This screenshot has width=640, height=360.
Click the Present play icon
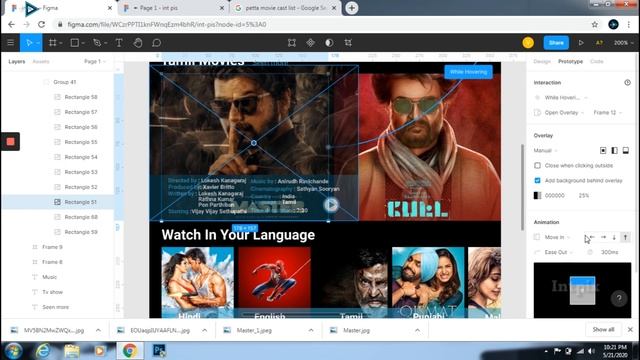[581, 43]
